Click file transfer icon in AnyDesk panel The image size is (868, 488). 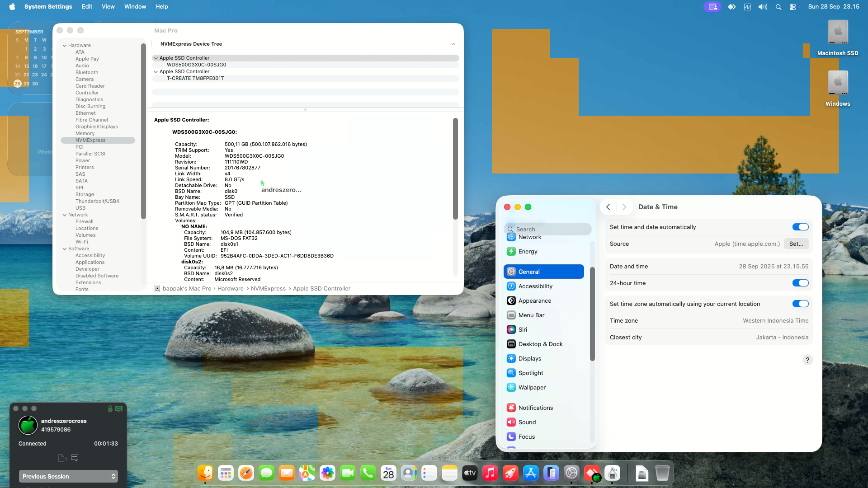tap(62, 458)
